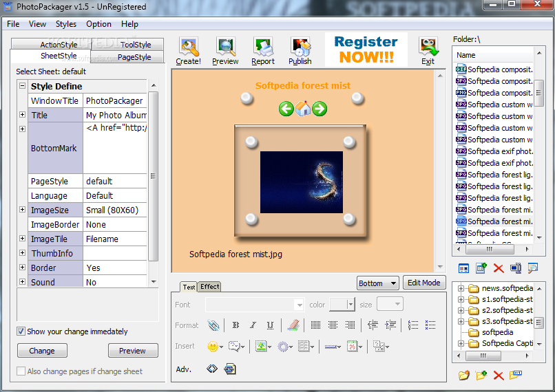Click the add folder icon with green plus
This screenshot has width=555, height=392.
[x=481, y=375]
